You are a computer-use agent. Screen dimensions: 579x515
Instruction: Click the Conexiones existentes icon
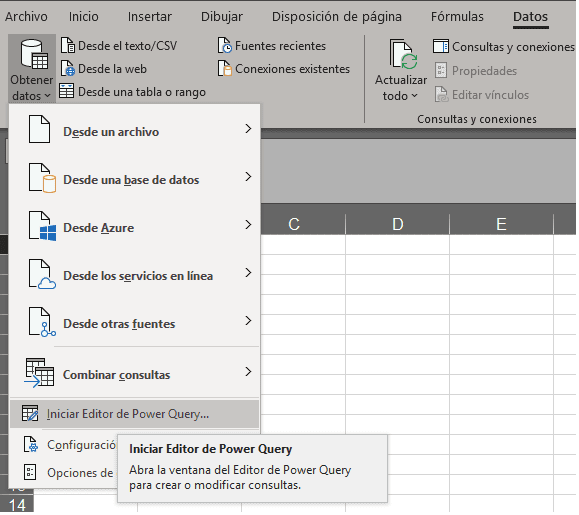coord(225,69)
